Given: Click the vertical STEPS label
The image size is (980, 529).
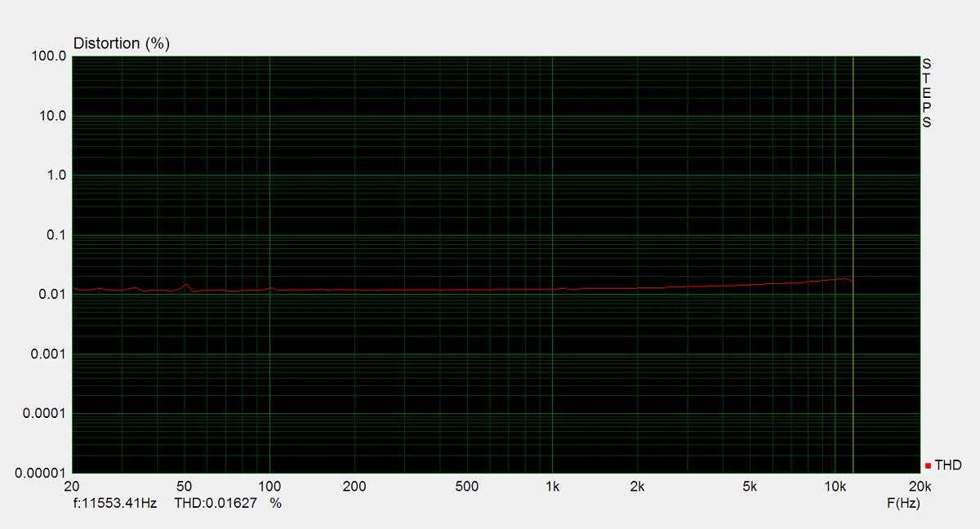Looking at the screenshot, I should (x=926, y=93).
